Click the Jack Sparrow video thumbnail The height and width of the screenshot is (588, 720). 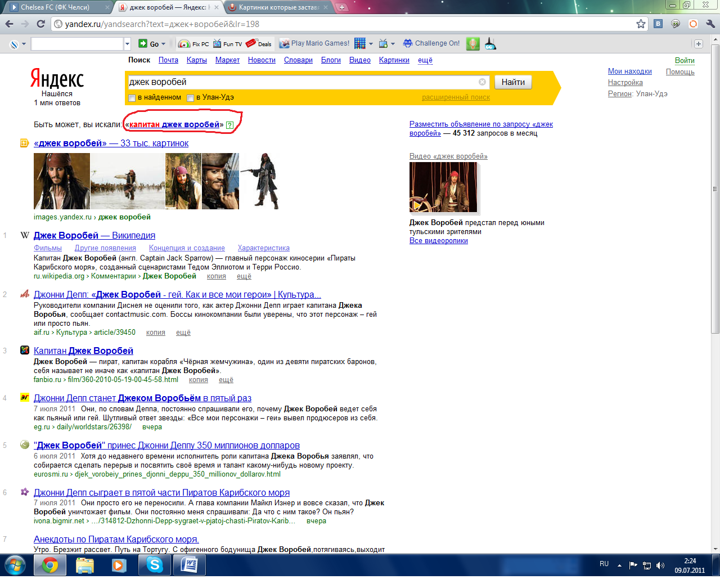click(443, 187)
